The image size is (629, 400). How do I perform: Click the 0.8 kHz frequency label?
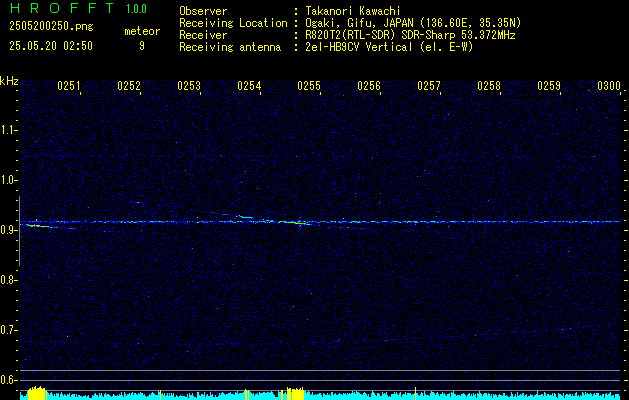pos(8,280)
